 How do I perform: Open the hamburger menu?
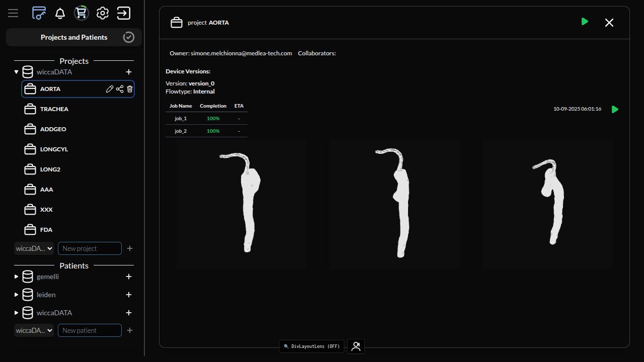click(13, 13)
